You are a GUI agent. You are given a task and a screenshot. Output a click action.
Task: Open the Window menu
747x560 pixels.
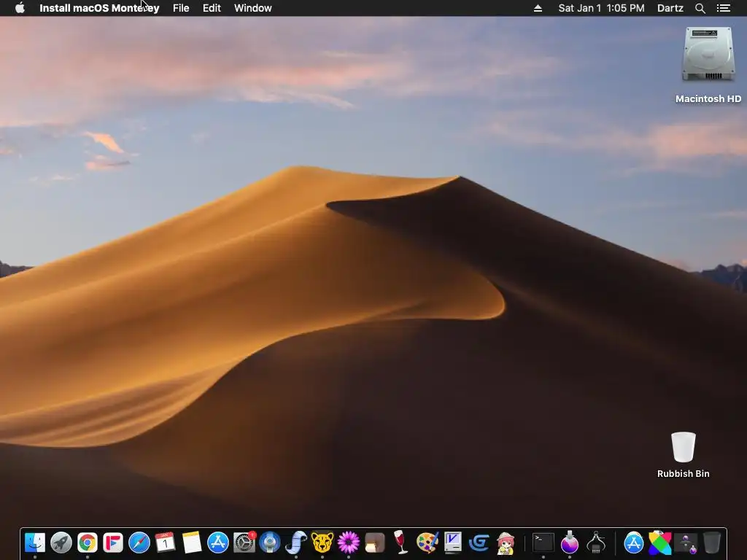pos(253,8)
